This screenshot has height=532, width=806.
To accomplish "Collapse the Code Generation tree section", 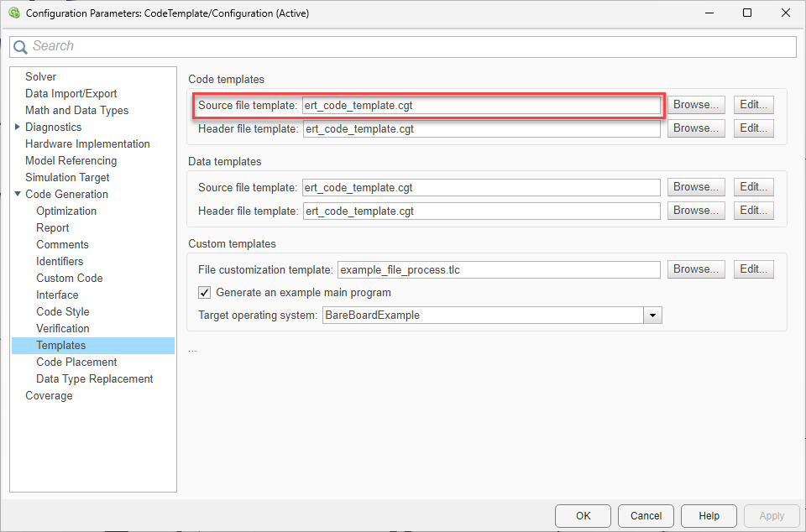I will click(x=17, y=194).
